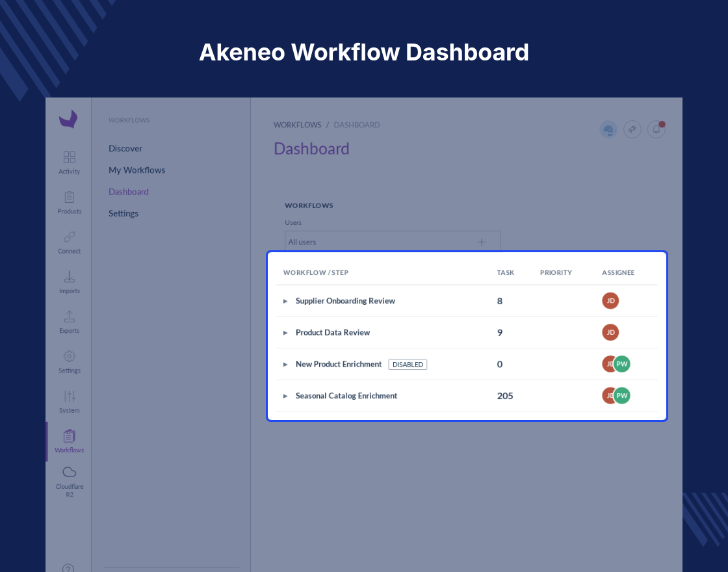728x572 pixels.
Task: Sort by PRIORITY column header
Action: coord(556,272)
